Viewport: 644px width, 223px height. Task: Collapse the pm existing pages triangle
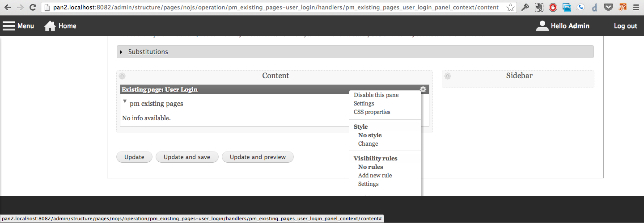125,101
